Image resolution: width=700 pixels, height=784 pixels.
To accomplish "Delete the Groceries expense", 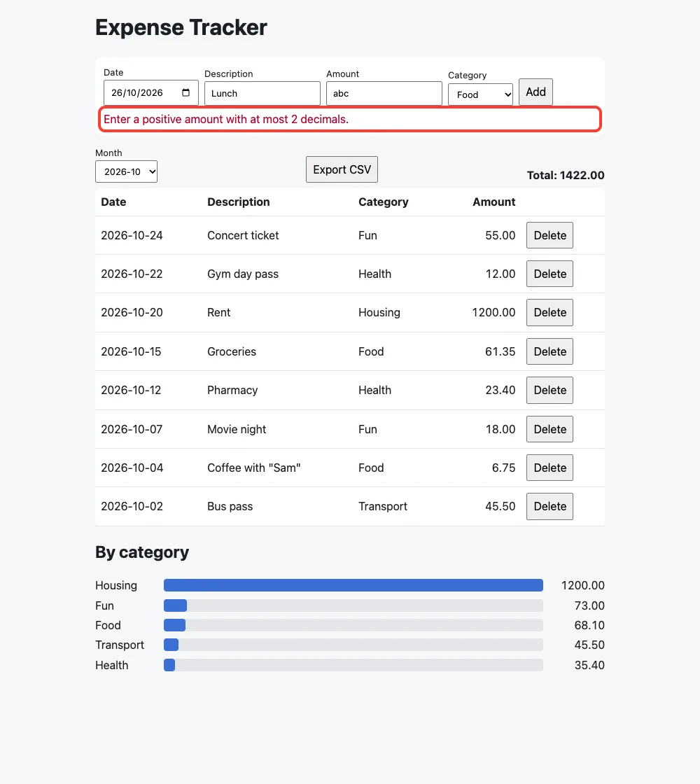I will (549, 351).
